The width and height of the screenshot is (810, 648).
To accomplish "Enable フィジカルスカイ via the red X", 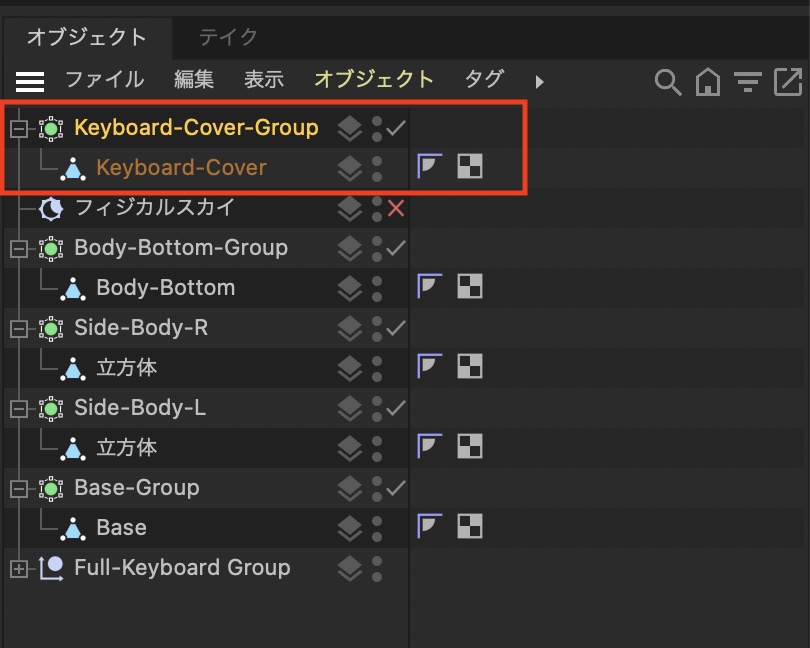I will [x=396, y=208].
